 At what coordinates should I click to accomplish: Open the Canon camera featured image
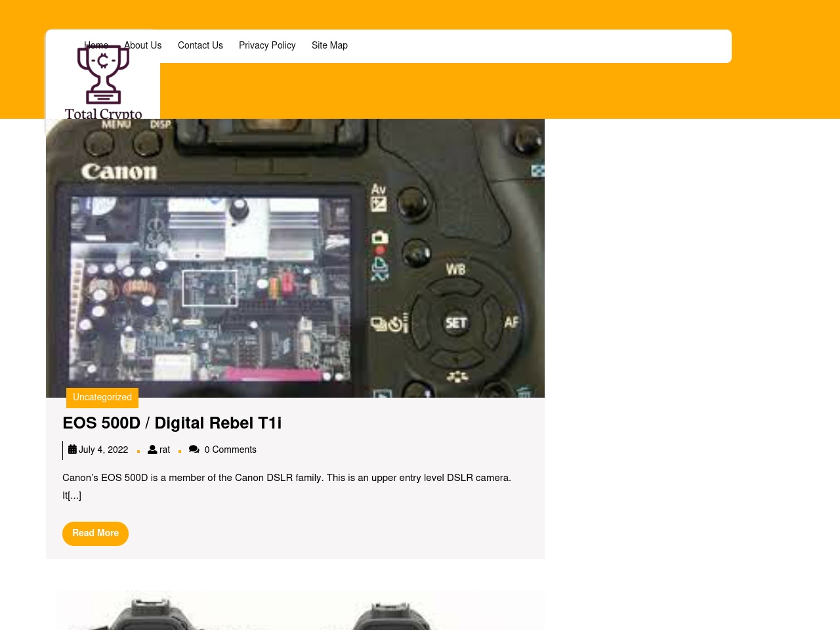pyautogui.click(x=295, y=258)
